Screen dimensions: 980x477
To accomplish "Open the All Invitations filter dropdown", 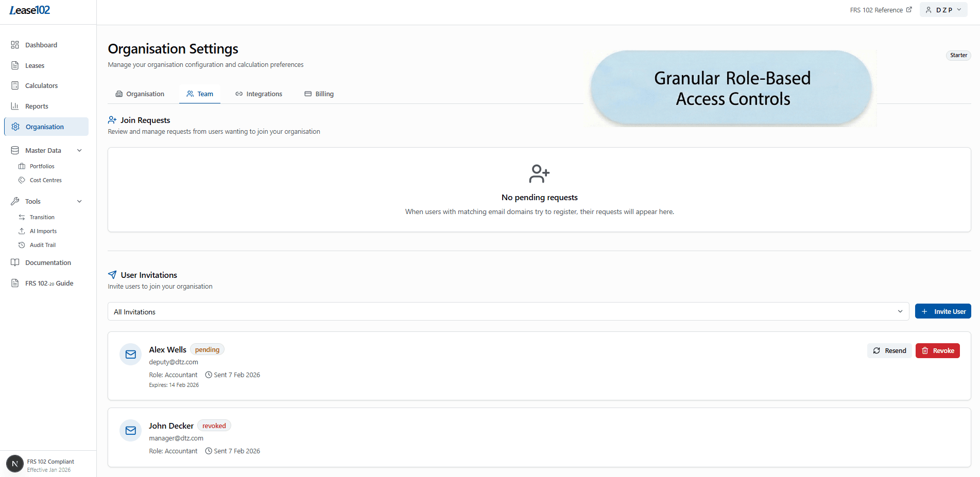I will tap(507, 311).
